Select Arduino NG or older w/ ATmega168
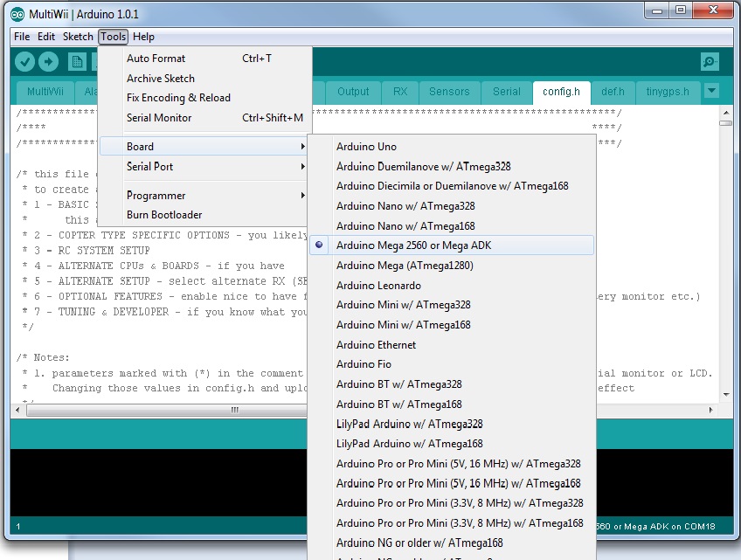The height and width of the screenshot is (560, 741). pos(452,543)
